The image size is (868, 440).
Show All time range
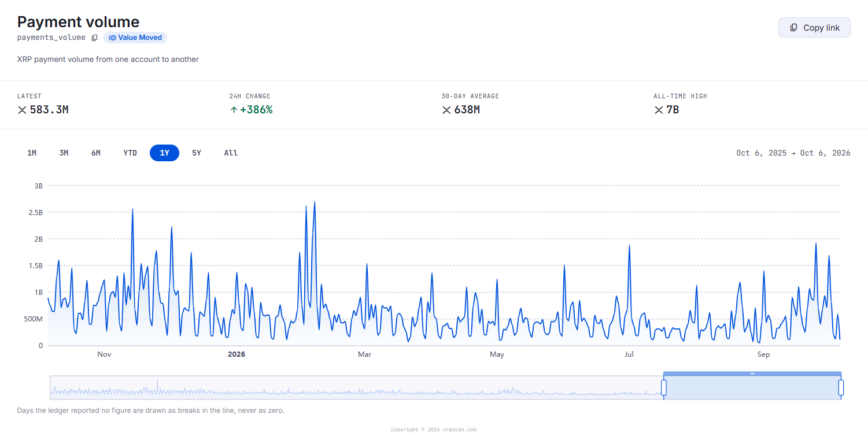(x=231, y=153)
